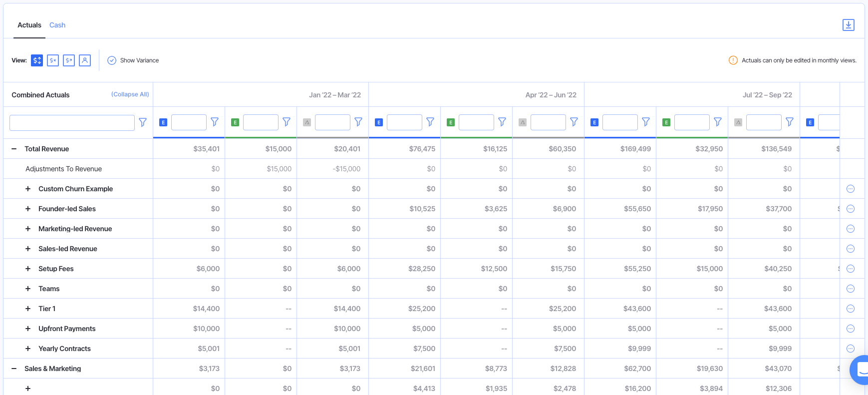Select the Actuals tab

pyautogui.click(x=29, y=25)
